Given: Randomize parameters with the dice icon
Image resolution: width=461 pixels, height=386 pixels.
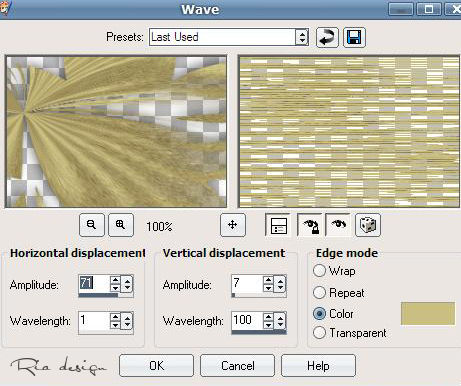Looking at the screenshot, I should [x=368, y=225].
